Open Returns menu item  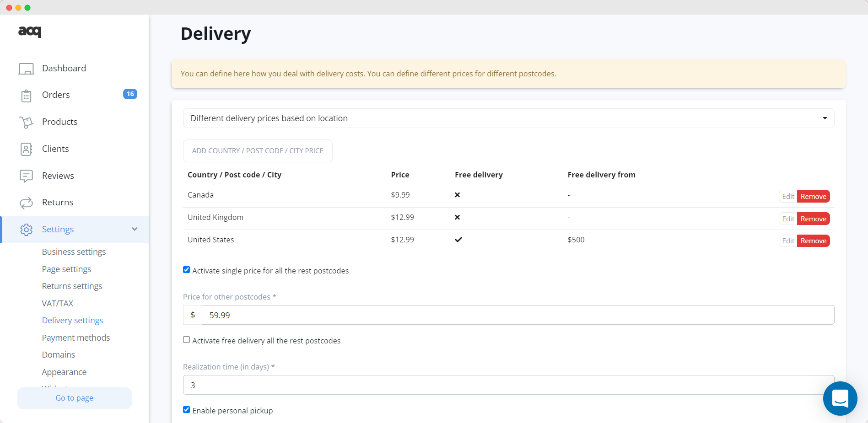pyautogui.click(x=57, y=202)
